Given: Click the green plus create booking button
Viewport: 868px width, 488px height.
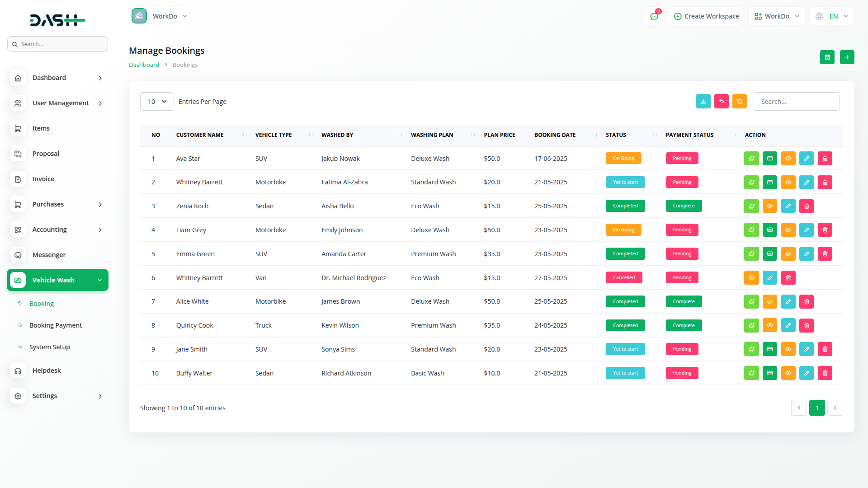Looking at the screenshot, I should point(847,57).
